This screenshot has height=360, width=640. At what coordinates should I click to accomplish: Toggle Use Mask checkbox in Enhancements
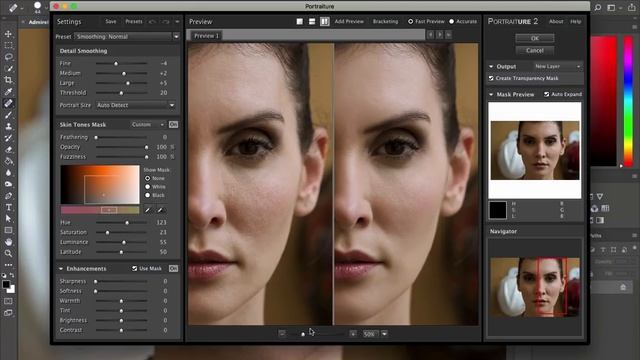pyautogui.click(x=134, y=269)
